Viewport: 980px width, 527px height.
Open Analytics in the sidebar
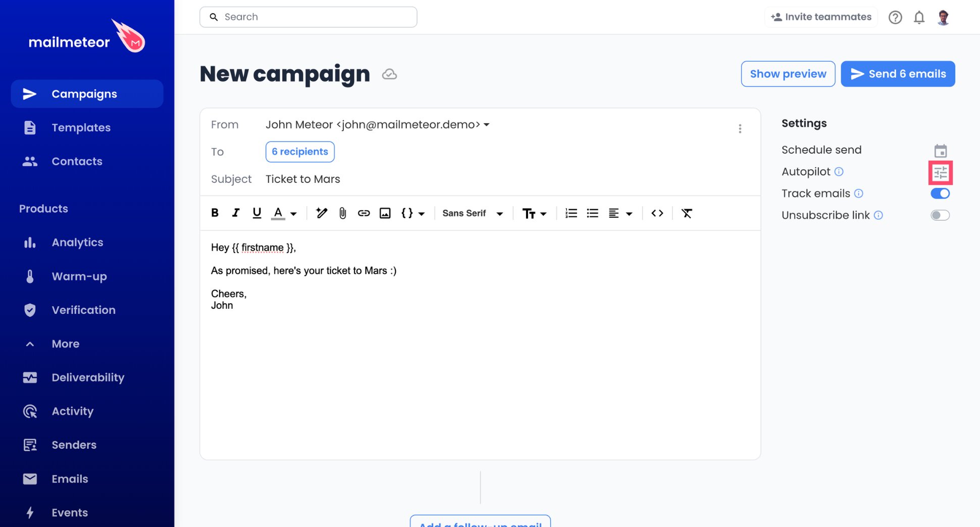[x=87, y=243]
